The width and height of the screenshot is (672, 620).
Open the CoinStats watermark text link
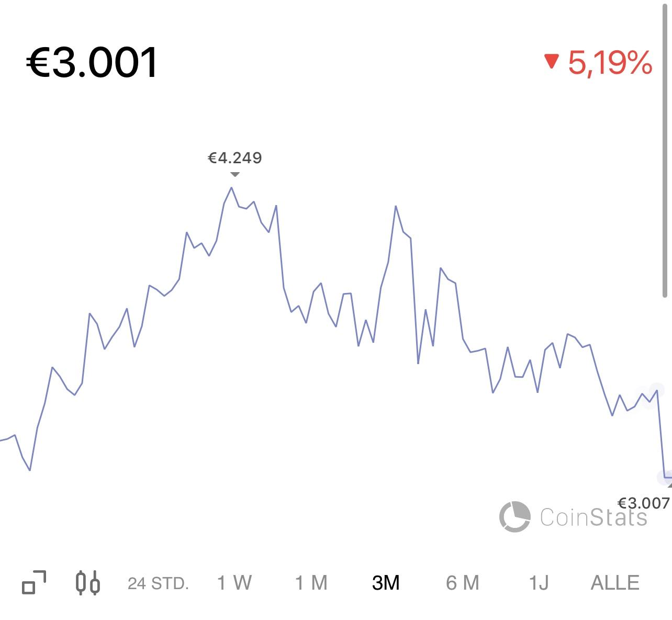pos(593,517)
